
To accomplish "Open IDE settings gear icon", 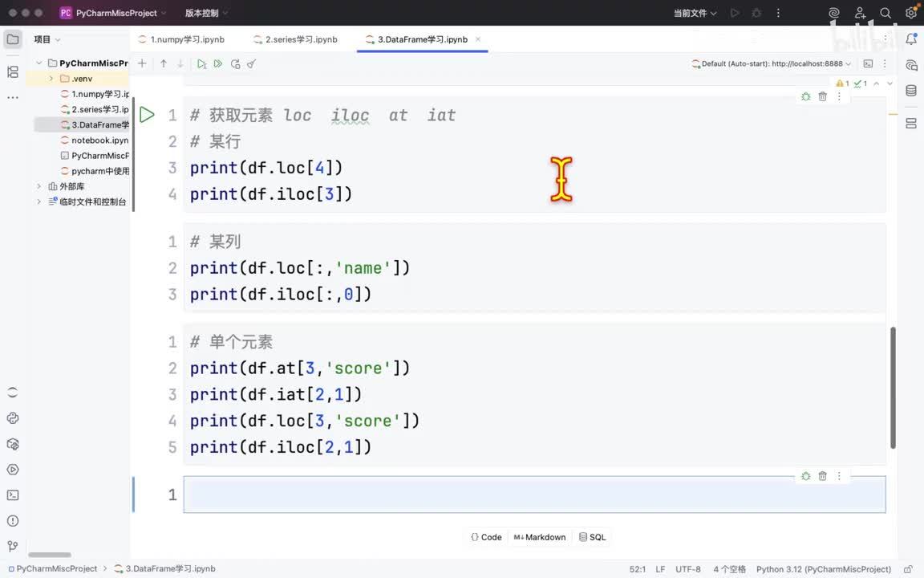I will 911,12.
